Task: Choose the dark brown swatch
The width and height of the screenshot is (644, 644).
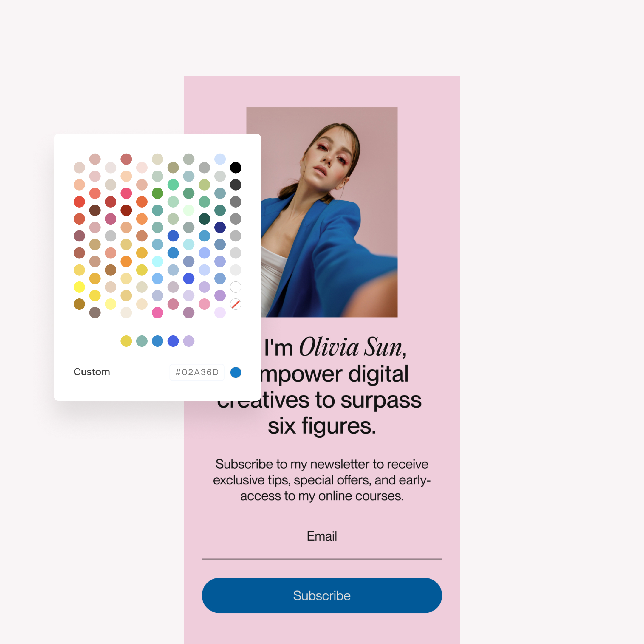Action: 95,210
